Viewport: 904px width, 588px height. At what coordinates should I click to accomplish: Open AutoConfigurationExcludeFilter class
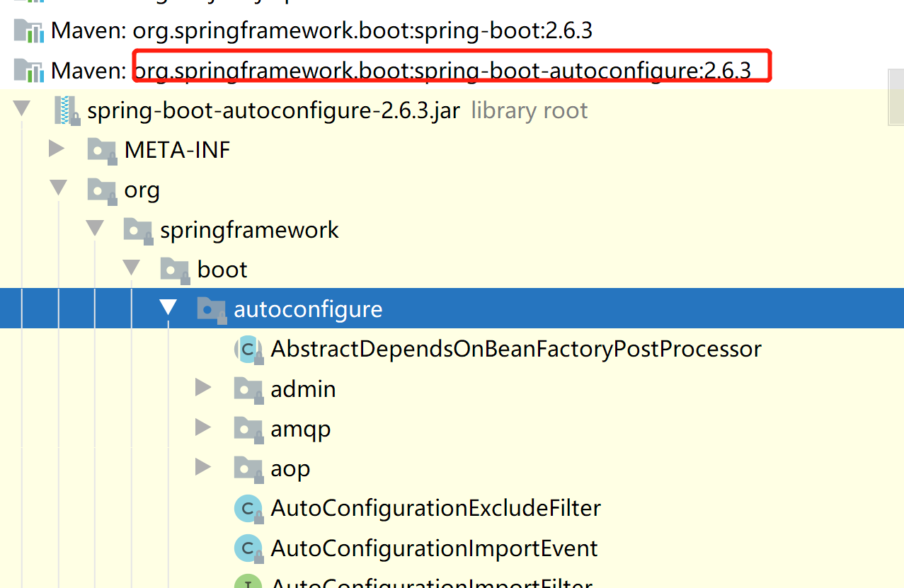pyautogui.click(x=436, y=508)
